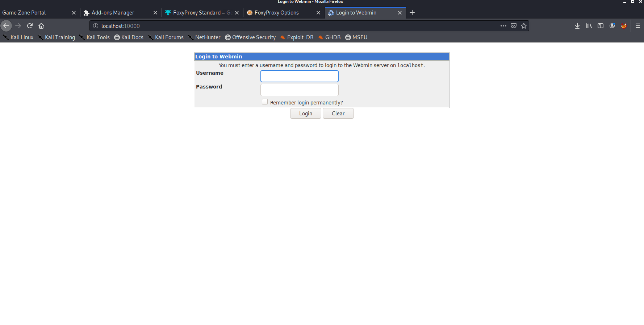The height and width of the screenshot is (325, 644).
Task: Open Kali Docs bookmark
Action: click(129, 37)
